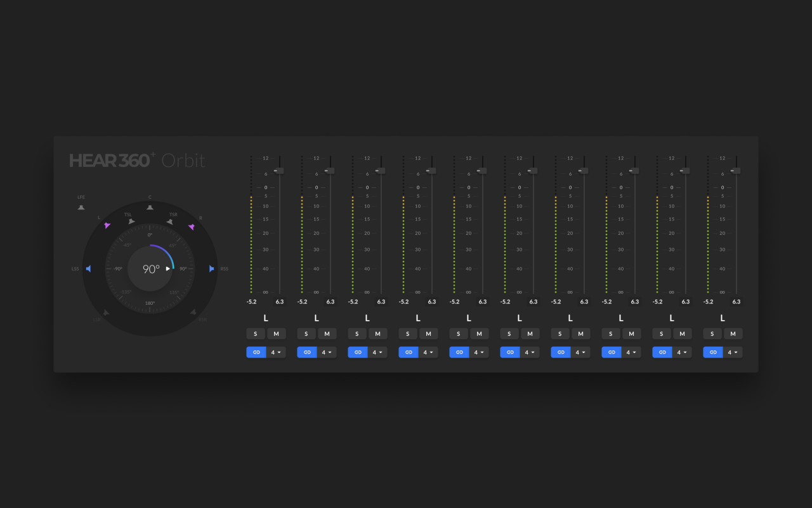Screen dimensions: 812x508
Task: Open the 4 dropdown on the first channel
Action: [x=275, y=352]
